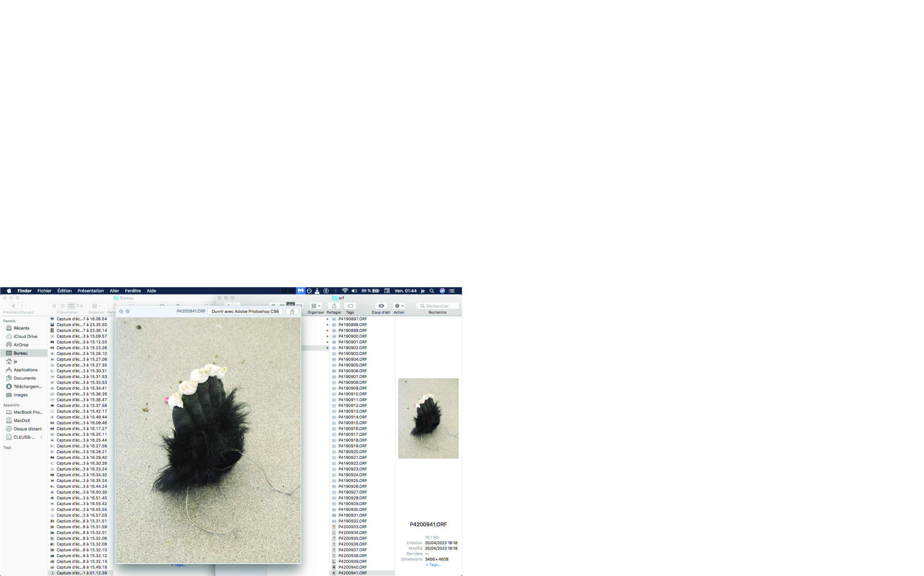Eject the CLEUSB drive in sidebar
Screen dimensions: 924x576
click(x=41, y=437)
